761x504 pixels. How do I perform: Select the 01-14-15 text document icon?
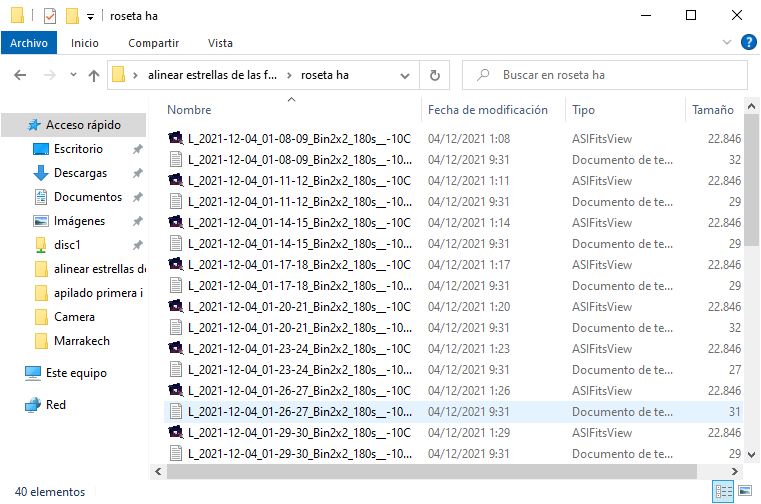pos(176,244)
